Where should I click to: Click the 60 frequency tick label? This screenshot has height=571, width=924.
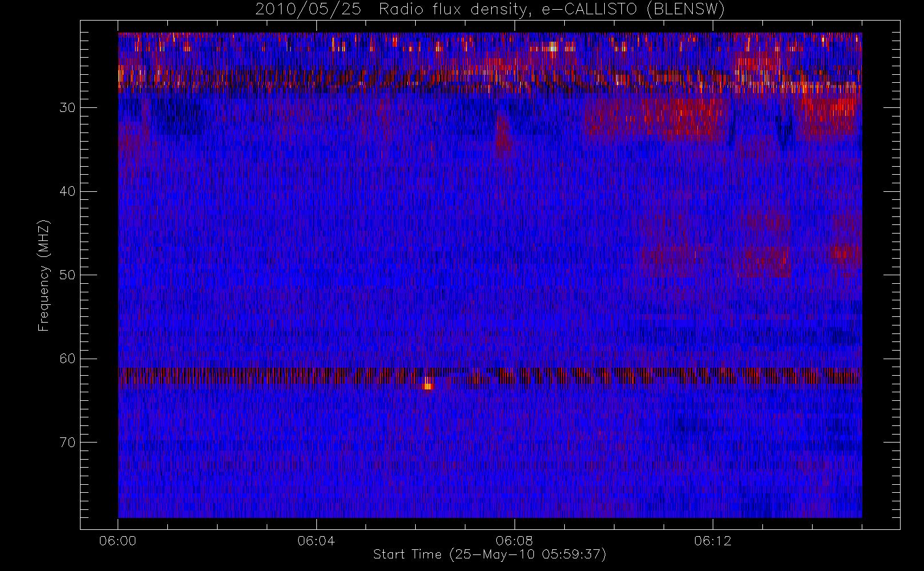tap(67, 359)
